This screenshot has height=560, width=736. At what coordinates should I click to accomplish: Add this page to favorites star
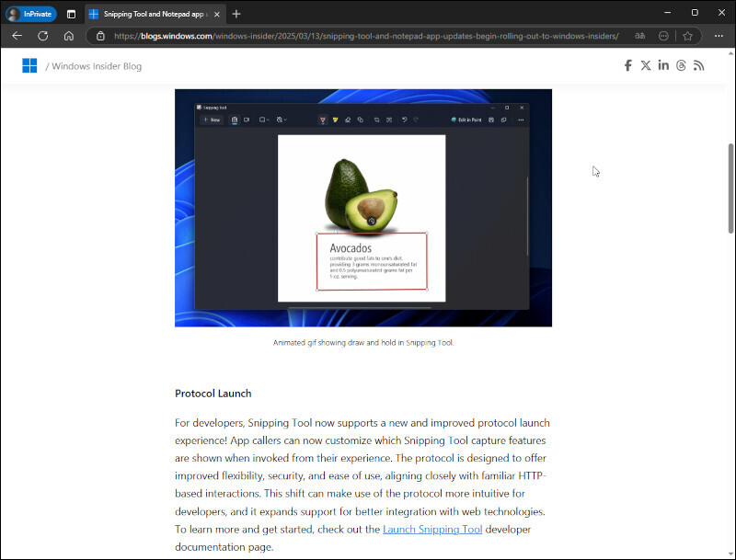click(x=687, y=36)
